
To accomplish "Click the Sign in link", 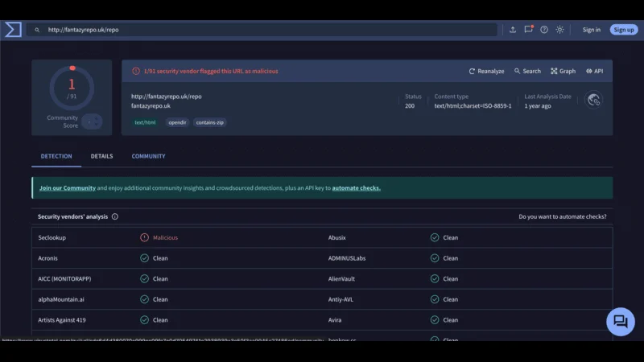I will 592,30.
